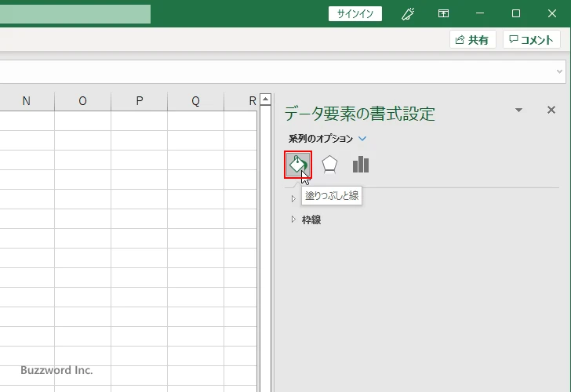Expand the formula bar chevron
Image resolution: width=571 pixels, height=392 pixels.
pos(560,71)
